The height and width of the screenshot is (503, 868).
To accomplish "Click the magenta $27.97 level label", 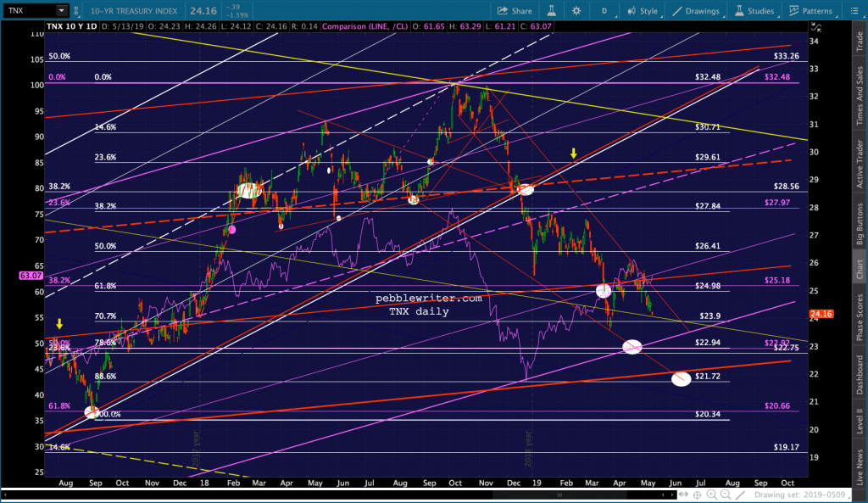I will [777, 202].
